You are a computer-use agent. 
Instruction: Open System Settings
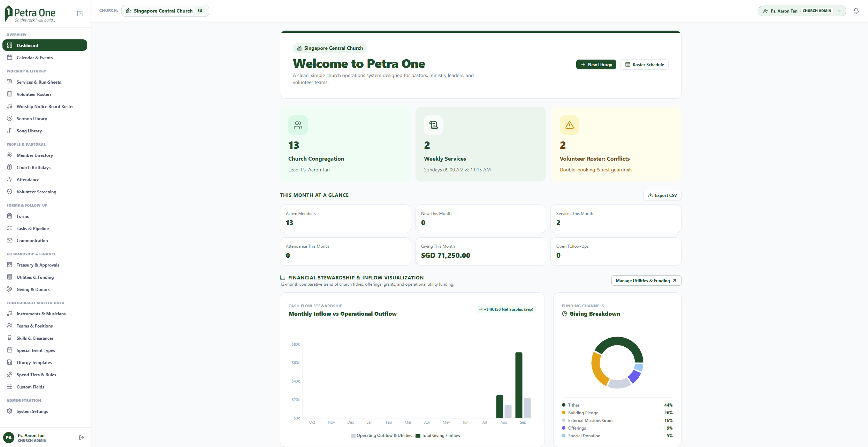pyautogui.click(x=45, y=411)
